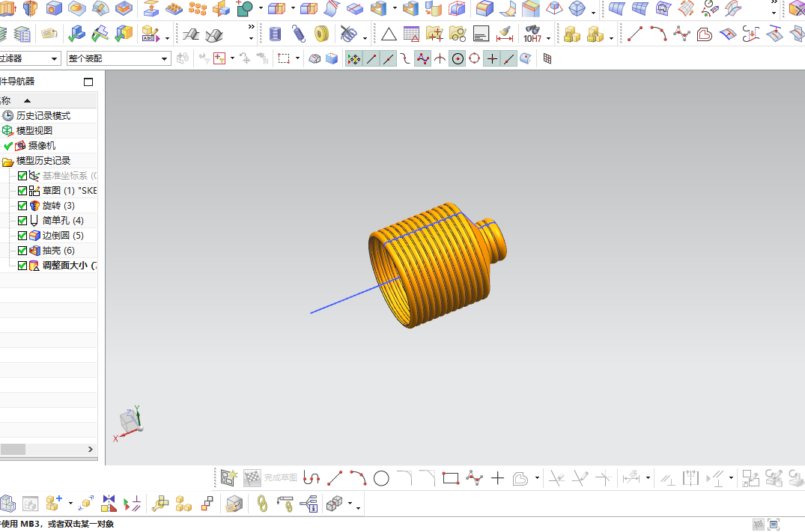This screenshot has width=805, height=532.
Task: Open the Pattern Feature tool with orange blocks
Action: pos(174,7)
